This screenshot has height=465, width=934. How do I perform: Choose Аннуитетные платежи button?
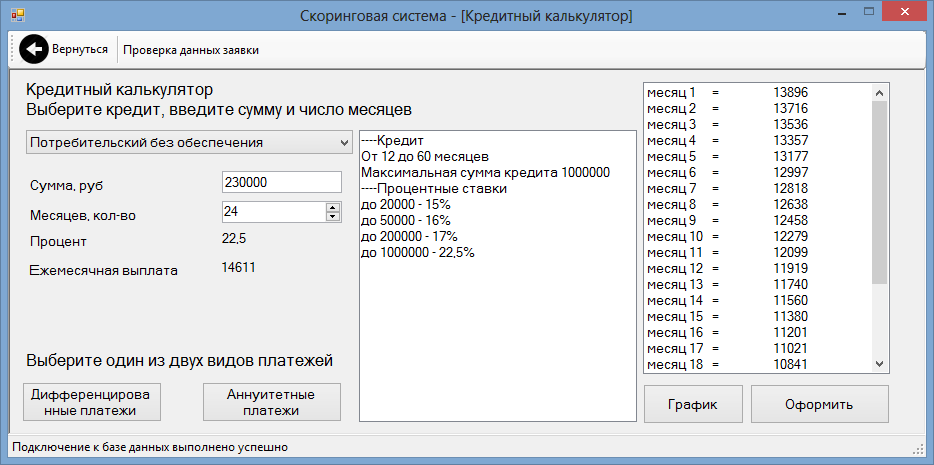[272, 402]
